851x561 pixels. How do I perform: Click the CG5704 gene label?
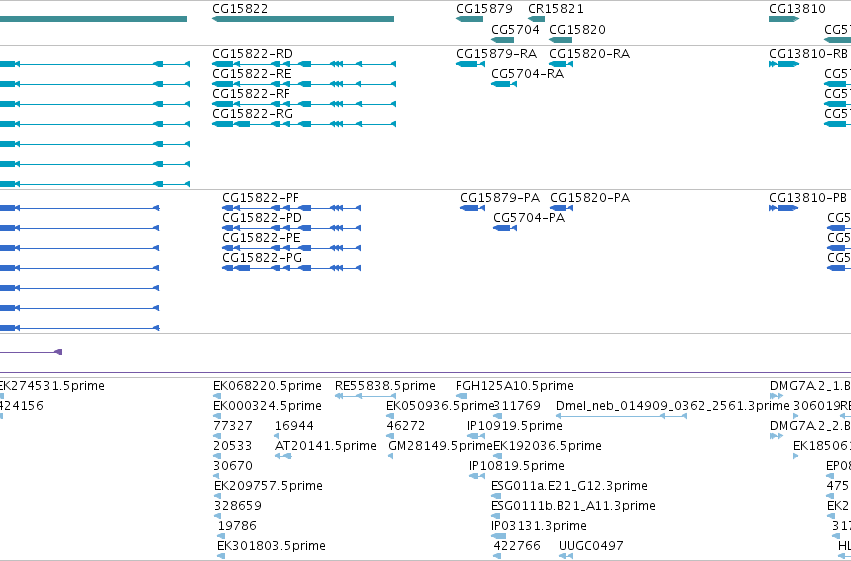(515, 29)
